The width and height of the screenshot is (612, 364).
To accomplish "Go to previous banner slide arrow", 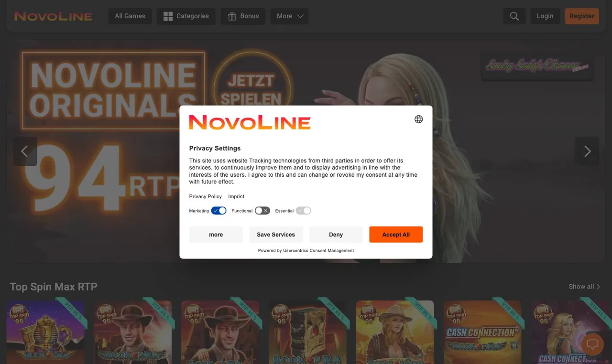I will (25, 151).
